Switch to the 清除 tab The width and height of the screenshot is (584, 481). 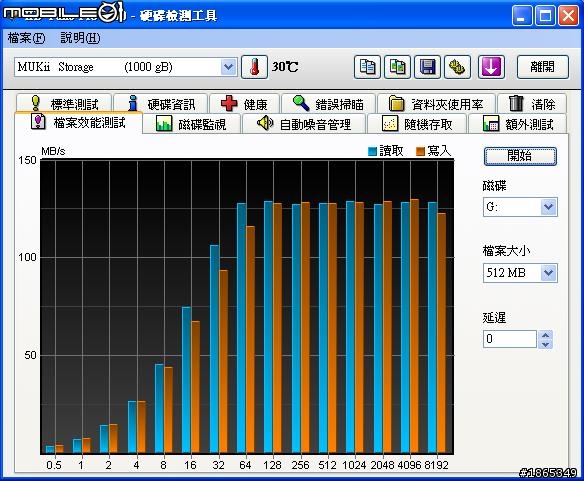[x=532, y=104]
